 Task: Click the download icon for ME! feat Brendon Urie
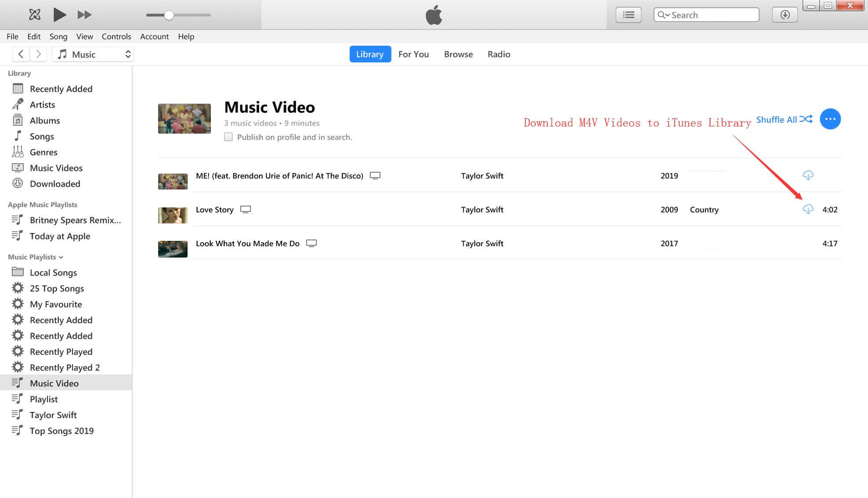click(808, 175)
